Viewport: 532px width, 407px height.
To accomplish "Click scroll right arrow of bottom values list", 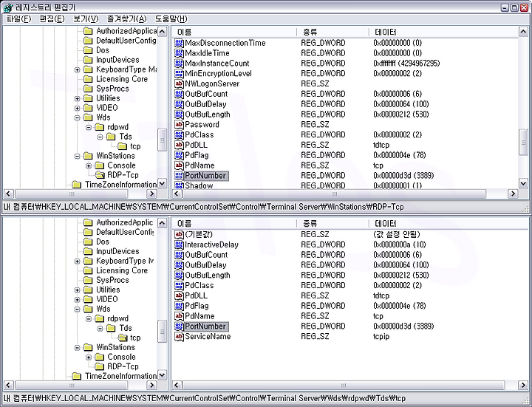I will pyautogui.click(x=523, y=386).
